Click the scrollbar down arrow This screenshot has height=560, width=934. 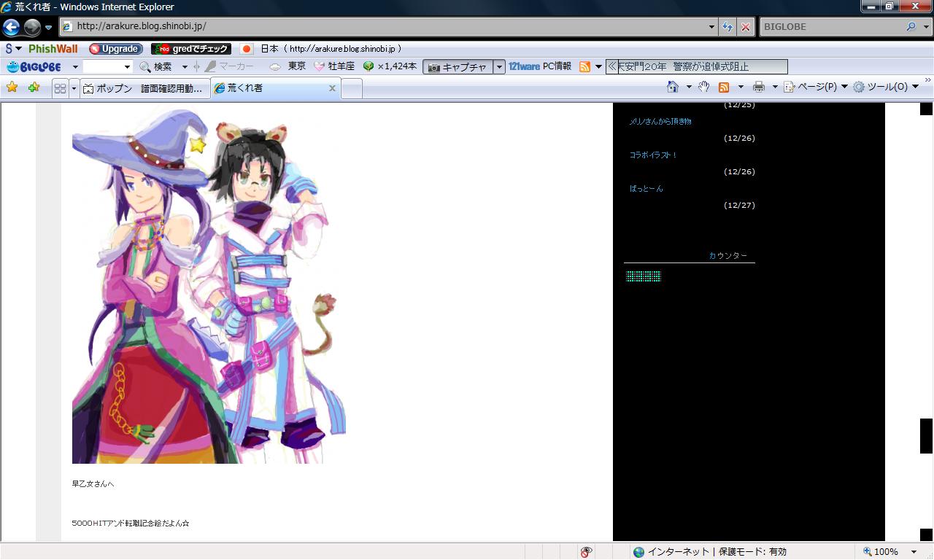pyautogui.click(x=926, y=534)
